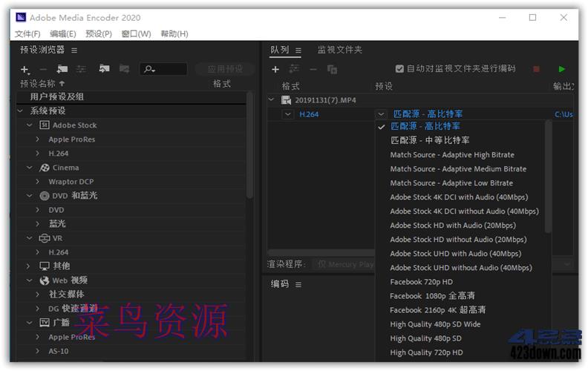588x371 pixels.
Task: Open the 窗口(W) menu
Action: tap(136, 33)
